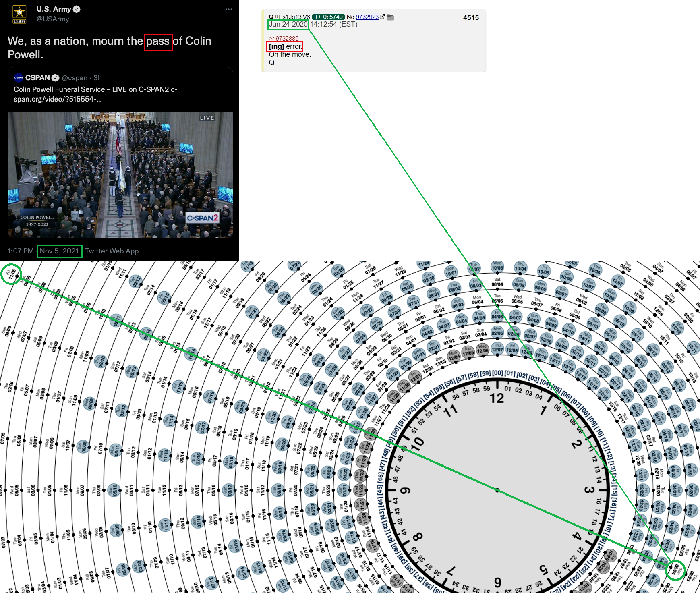This screenshot has height=593, width=700.
Task: Click the large 9 on the clock face's left side
Action: [x=405, y=490]
